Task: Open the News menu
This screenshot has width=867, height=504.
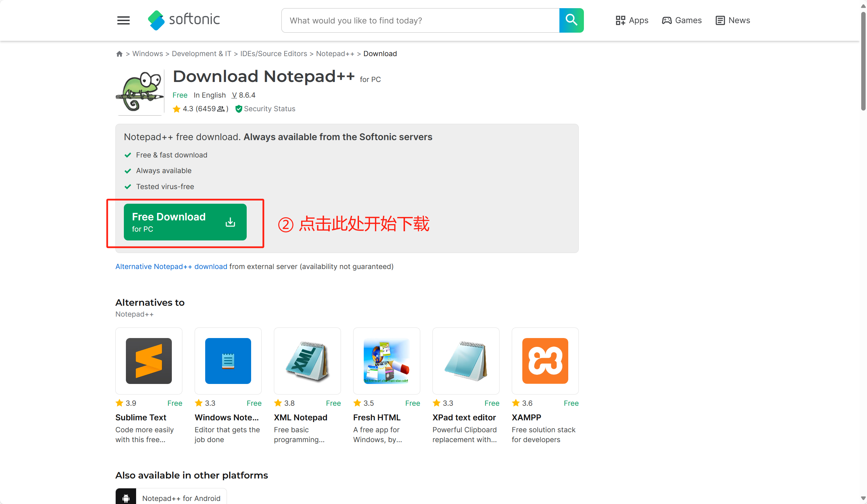Action: pyautogui.click(x=733, y=20)
